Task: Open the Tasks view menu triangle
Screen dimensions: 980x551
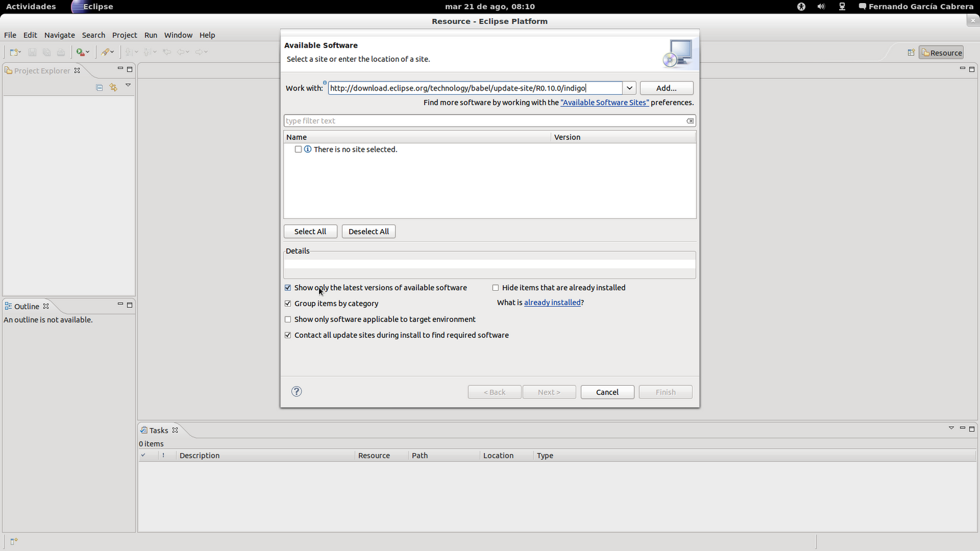Action: [951, 428]
